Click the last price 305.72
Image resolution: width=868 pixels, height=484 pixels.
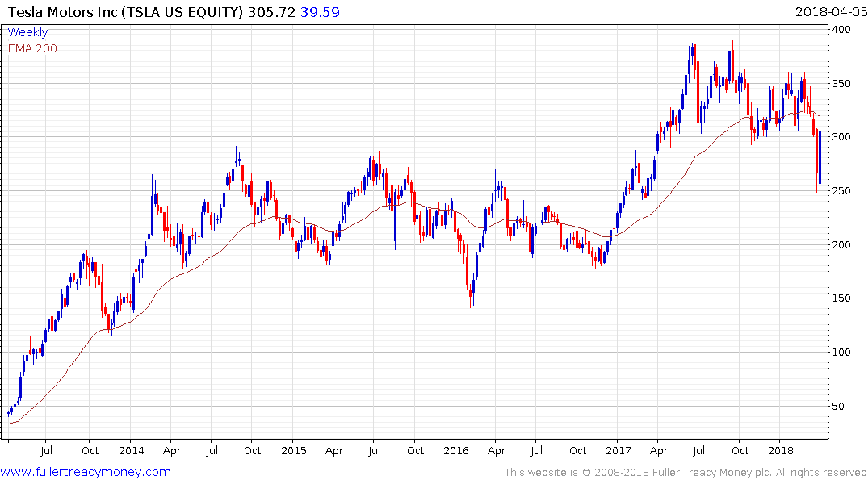(x=271, y=12)
